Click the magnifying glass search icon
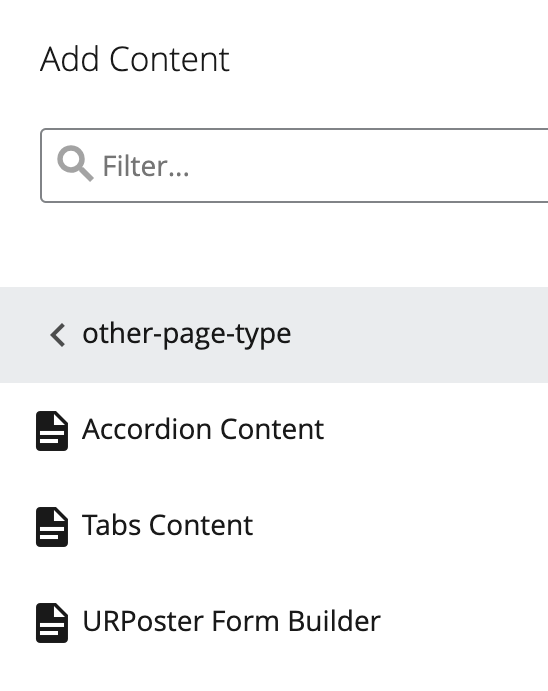The height and width of the screenshot is (691, 548). pos(75,163)
